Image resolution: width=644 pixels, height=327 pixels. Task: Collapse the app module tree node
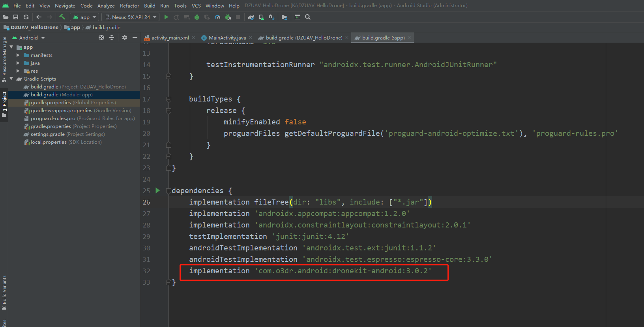click(11, 47)
